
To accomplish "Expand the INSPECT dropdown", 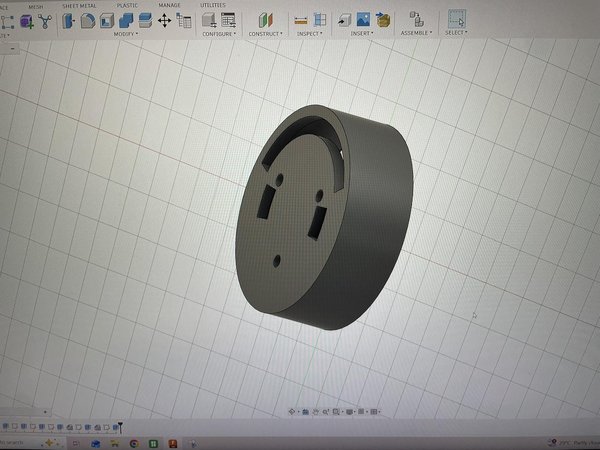I will click(309, 34).
